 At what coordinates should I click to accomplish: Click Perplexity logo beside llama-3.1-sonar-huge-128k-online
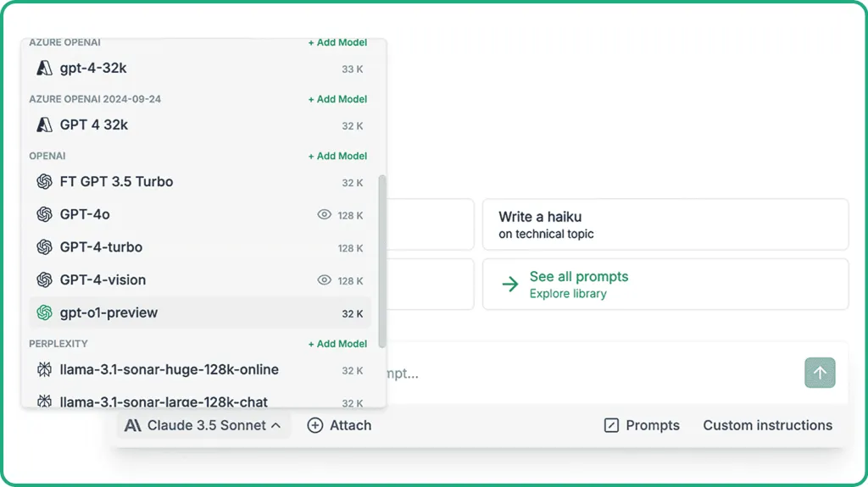(x=44, y=369)
